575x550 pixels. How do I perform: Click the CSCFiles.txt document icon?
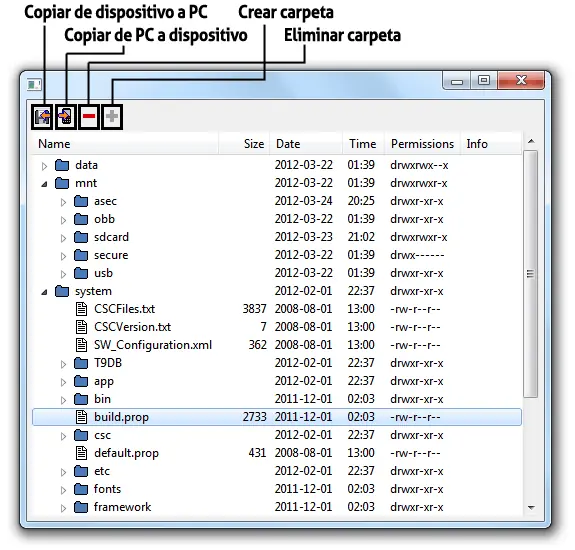click(x=81, y=309)
